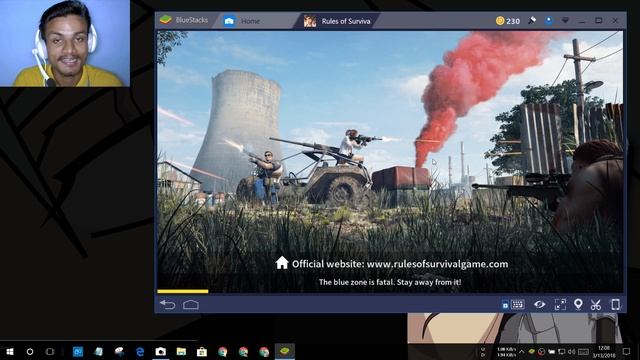This screenshot has height=360, width=640.
Task: Select the BlueStacks taskbar icon
Action: [284, 351]
